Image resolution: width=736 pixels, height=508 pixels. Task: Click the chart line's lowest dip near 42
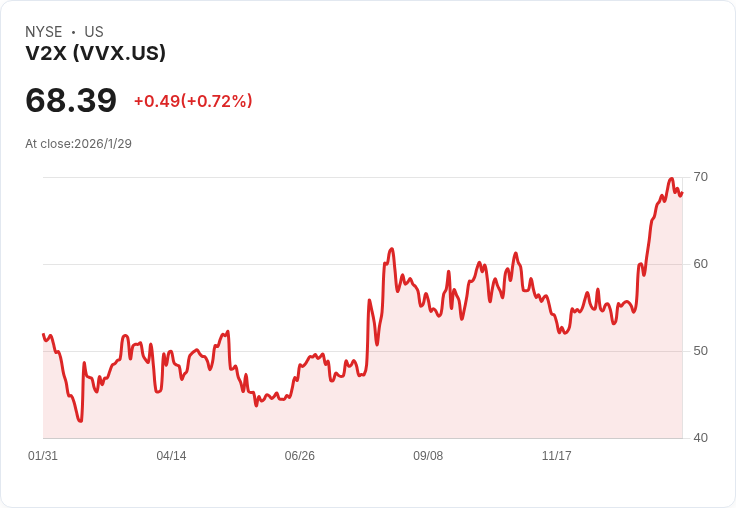click(x=80, y=421)
